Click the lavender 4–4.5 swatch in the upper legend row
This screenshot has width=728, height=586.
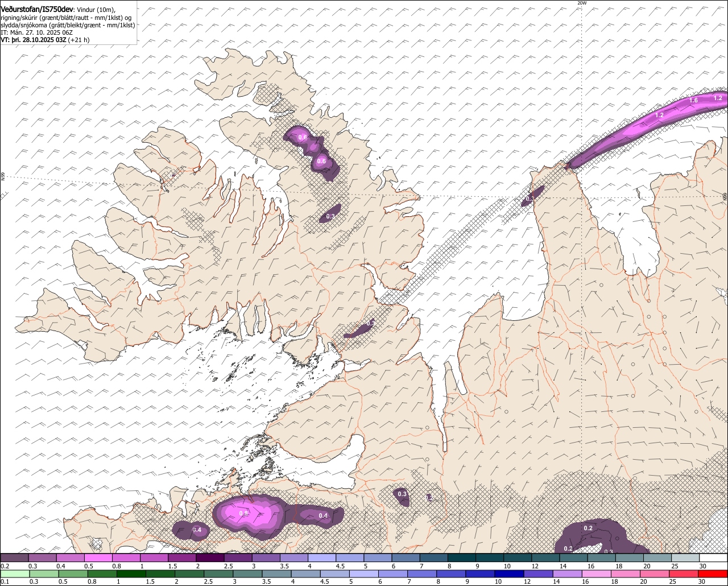point(321,558)
